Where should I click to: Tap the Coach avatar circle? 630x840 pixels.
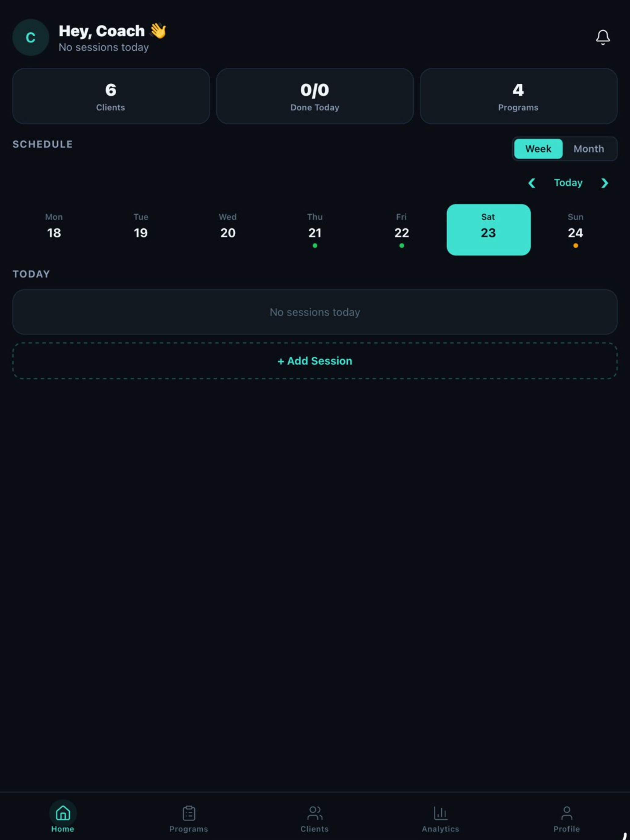pyautogui.click(x=31, y=38)
